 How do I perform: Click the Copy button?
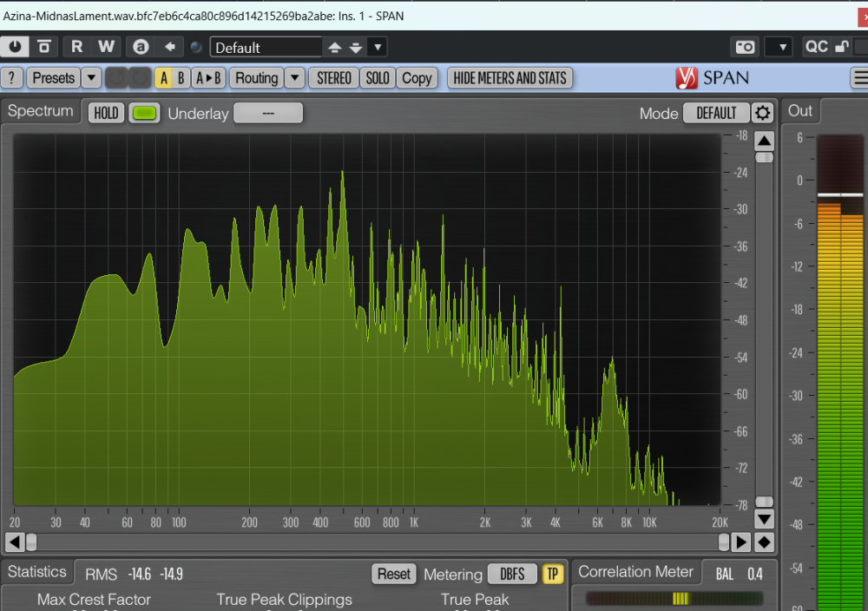point(417,78)
